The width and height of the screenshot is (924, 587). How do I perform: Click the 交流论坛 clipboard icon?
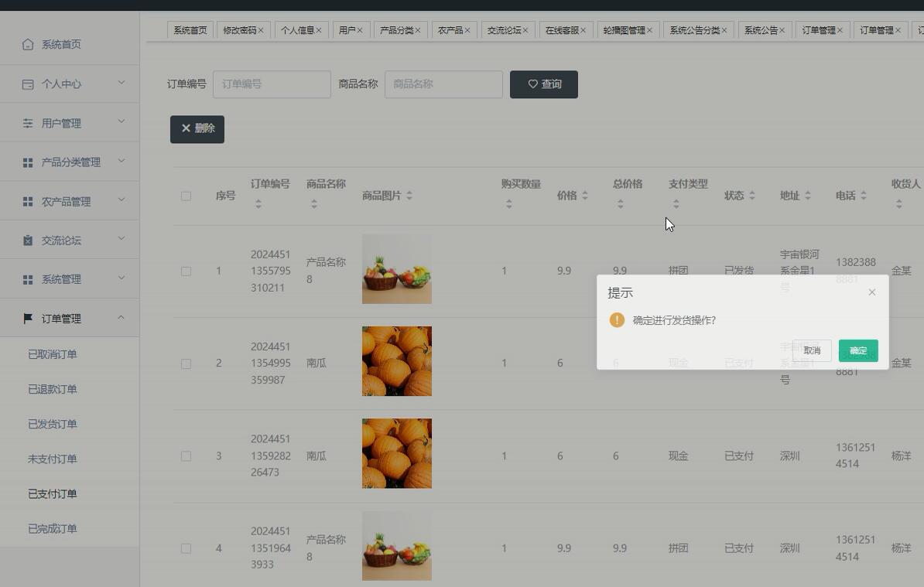28,241
